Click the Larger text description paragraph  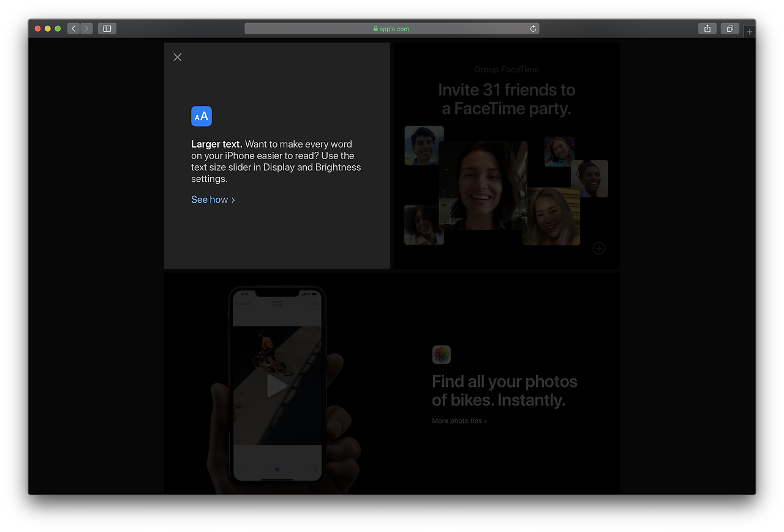click(276, 162)
